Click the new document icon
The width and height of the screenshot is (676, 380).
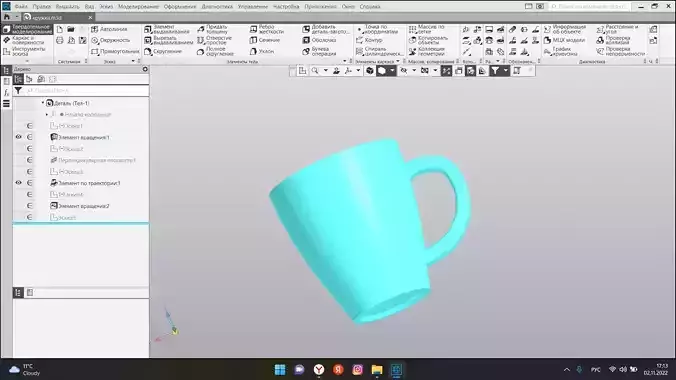point(60,29)
